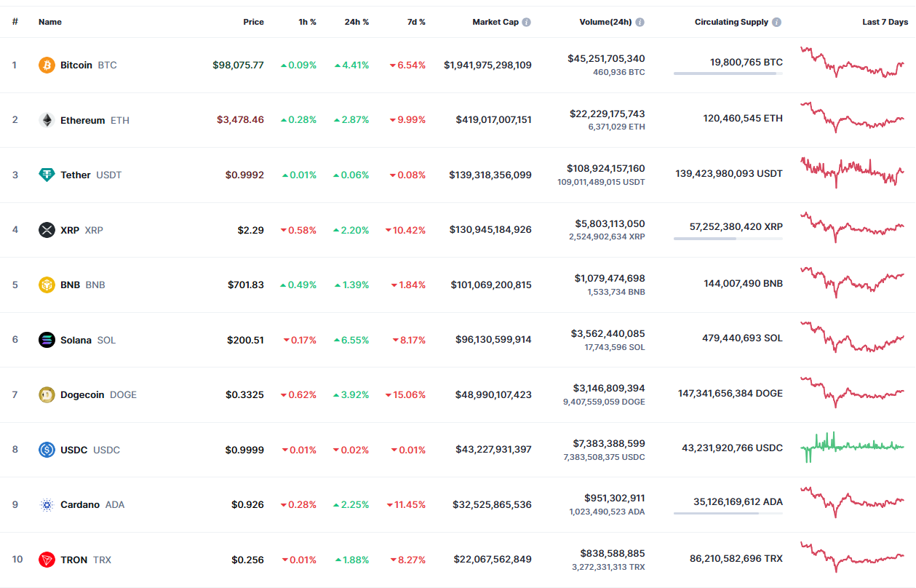
Task: Click the Bitcoin coin logo icon
Action: click(47, 65)
